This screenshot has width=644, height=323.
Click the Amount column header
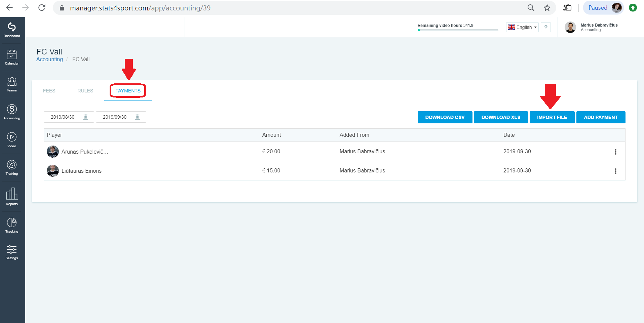click(x=271, y=135)
